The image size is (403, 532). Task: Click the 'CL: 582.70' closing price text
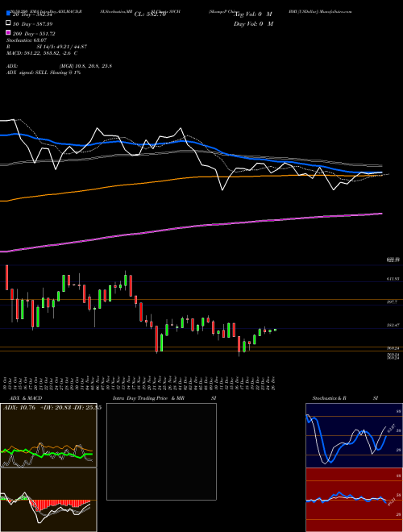coord(150,15)
